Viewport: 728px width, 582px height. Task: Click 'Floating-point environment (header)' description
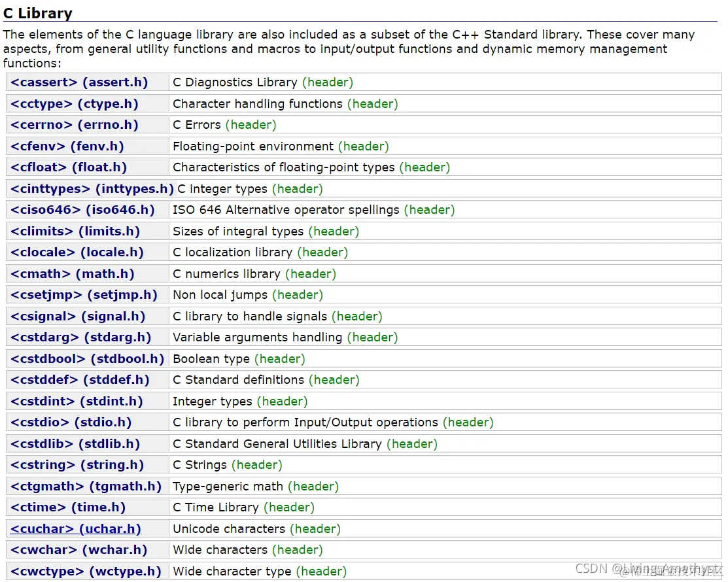tap(281, 146)
